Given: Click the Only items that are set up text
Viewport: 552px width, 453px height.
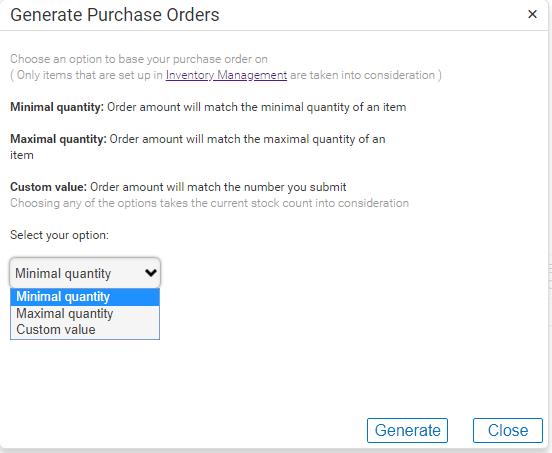Looking at the screenshot, I should 86,75.
